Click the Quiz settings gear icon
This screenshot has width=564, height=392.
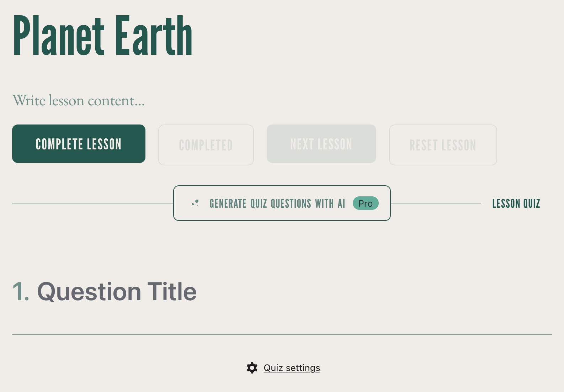pos(252,368)
